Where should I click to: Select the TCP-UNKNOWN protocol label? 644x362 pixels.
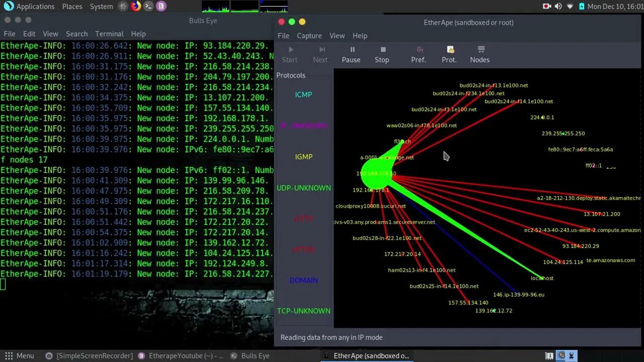[x=303, y=311]
